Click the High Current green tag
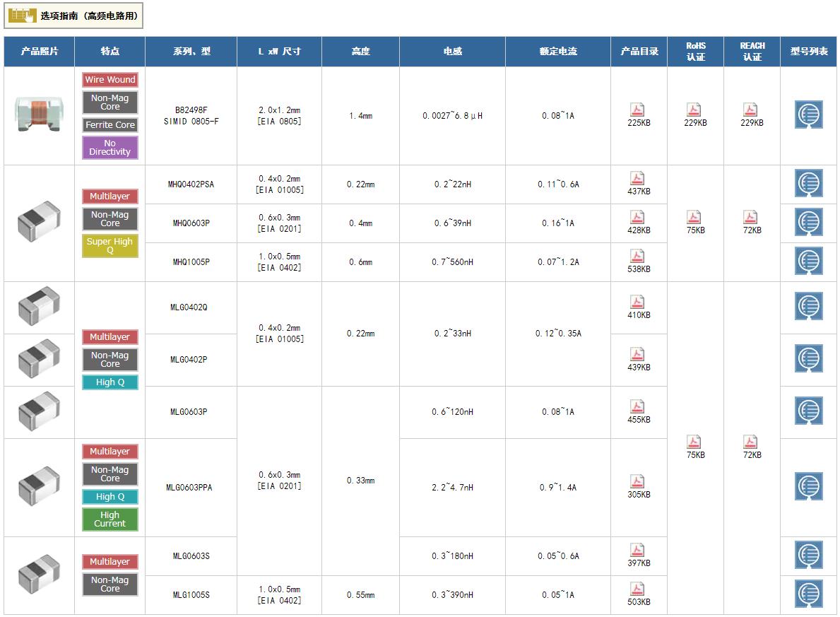This screenshot has height=617, width=840. [110, 519]
